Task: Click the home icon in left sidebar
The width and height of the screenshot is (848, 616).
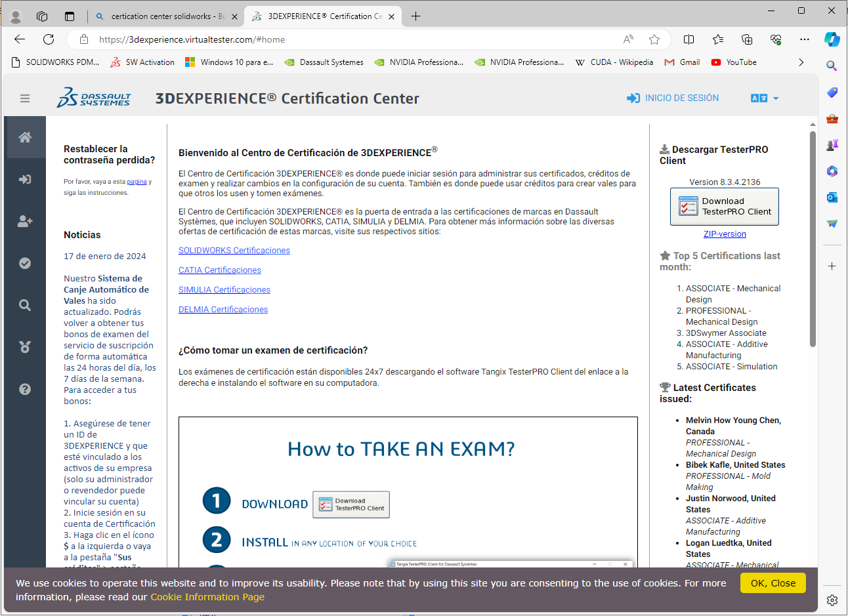Action: (25, 137)
